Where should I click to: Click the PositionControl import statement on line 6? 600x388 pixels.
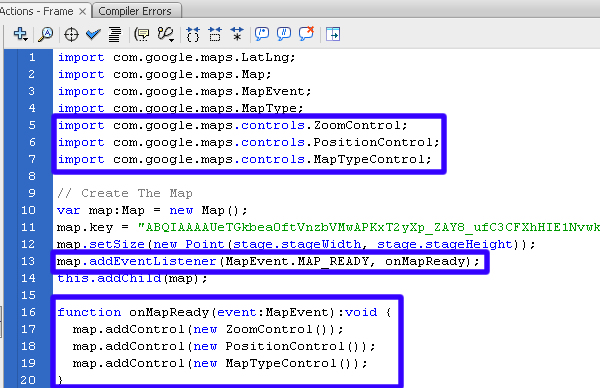[248, 142]
